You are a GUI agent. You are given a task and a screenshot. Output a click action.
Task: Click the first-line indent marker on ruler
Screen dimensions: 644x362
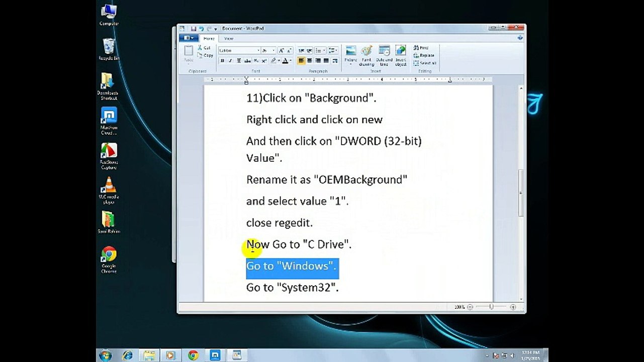(x=246, y=78)
